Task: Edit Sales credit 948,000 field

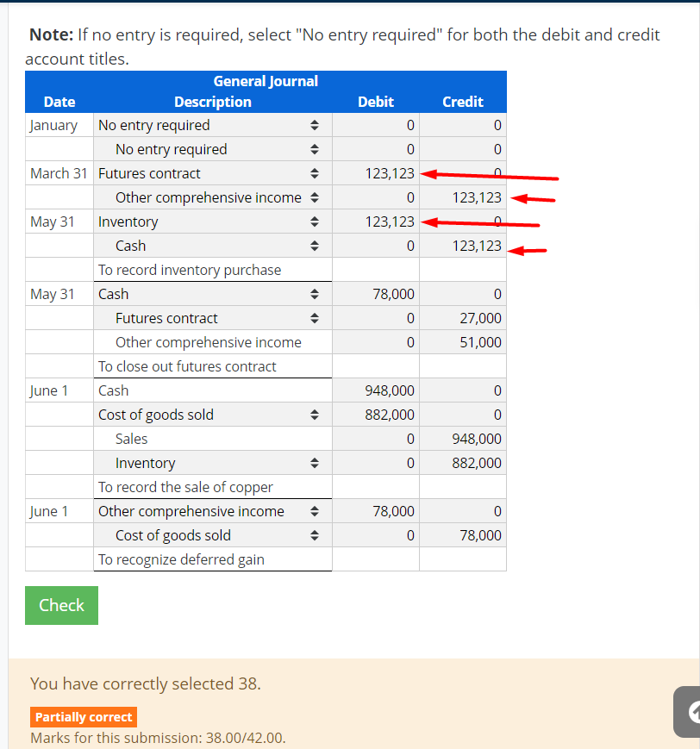Action: [x=463, y=439]
